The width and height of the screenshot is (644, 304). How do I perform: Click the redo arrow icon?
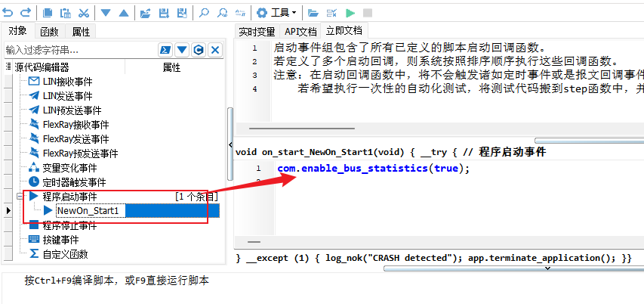pos(25,13)
